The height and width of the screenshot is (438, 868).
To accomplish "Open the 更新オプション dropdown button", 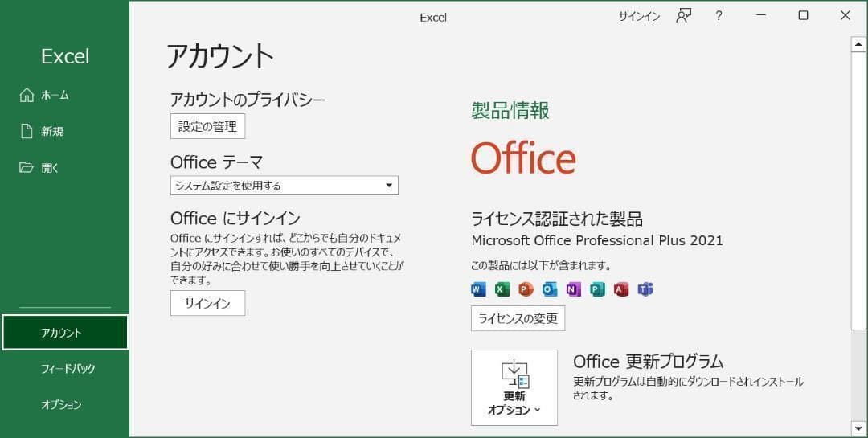I will (514, 387).
